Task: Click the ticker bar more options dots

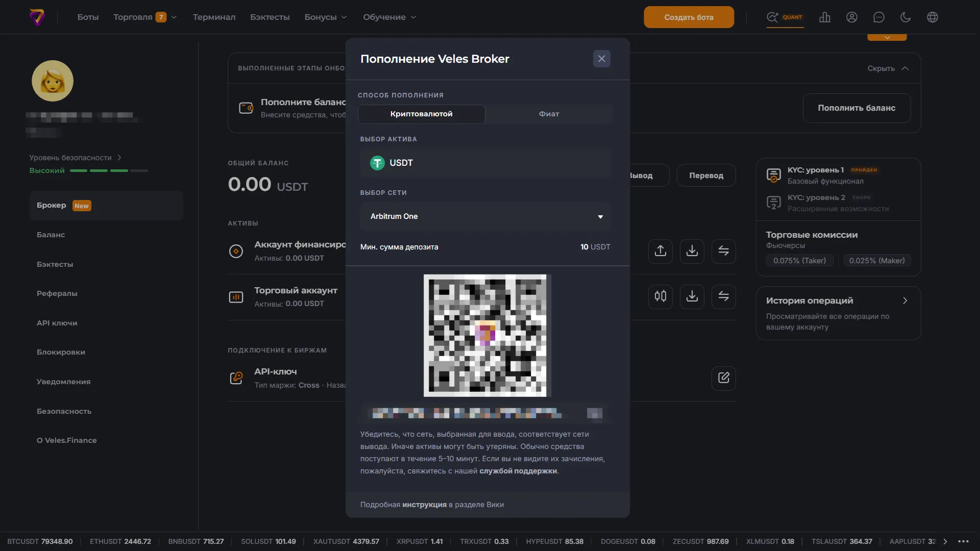Action: [963, 541]
